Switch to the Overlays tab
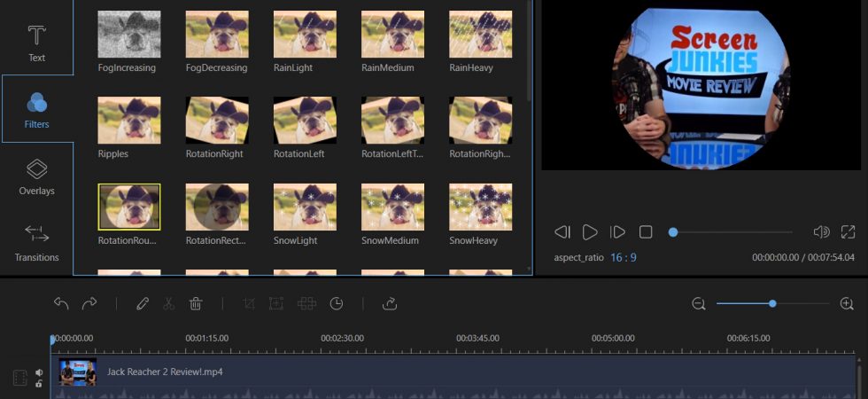This screenshot has height=399, width=868. click(x=37, y=177)
